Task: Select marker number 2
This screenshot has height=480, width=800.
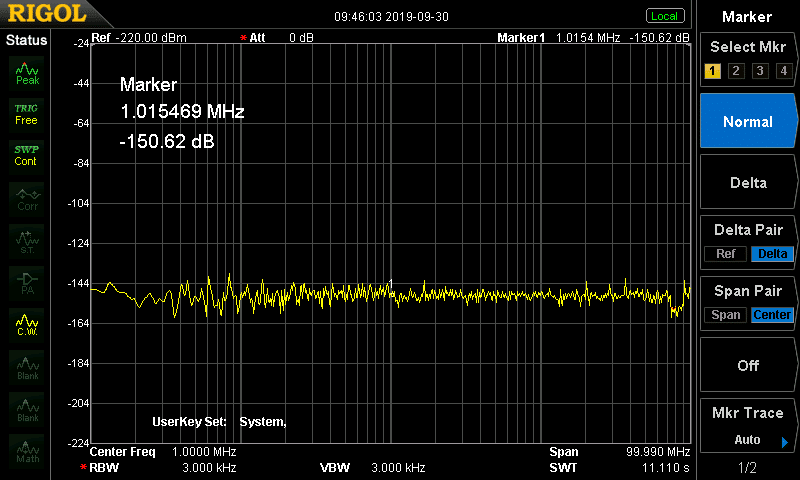Action: pos(736,71)
